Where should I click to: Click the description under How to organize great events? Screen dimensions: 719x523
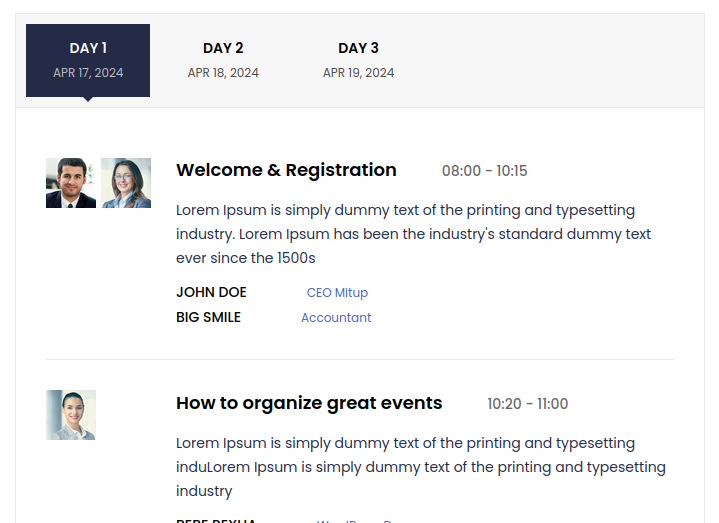pyautogui.click(x=420, y=467)
